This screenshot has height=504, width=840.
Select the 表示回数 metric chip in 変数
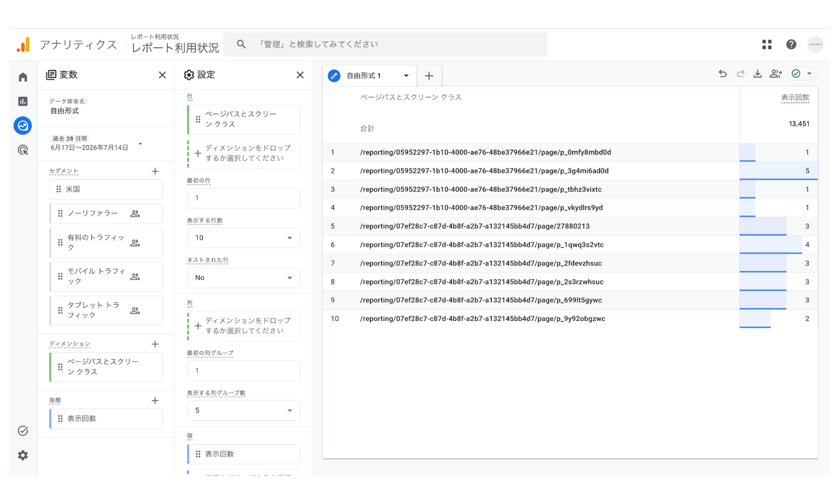106,419
